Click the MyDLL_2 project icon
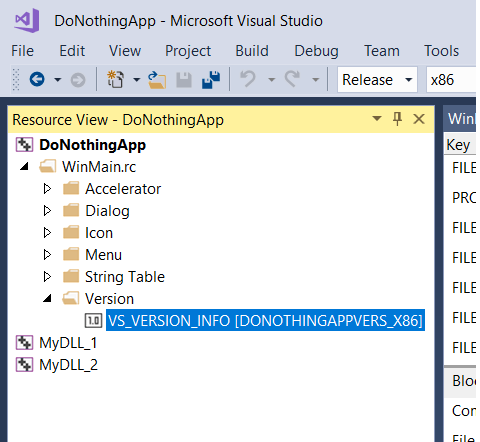 24,365
